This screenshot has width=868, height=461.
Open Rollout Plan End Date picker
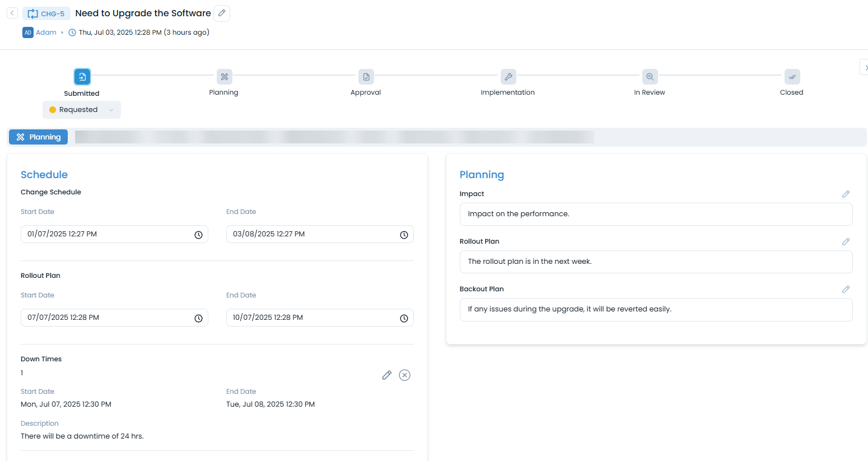point(404,318)
